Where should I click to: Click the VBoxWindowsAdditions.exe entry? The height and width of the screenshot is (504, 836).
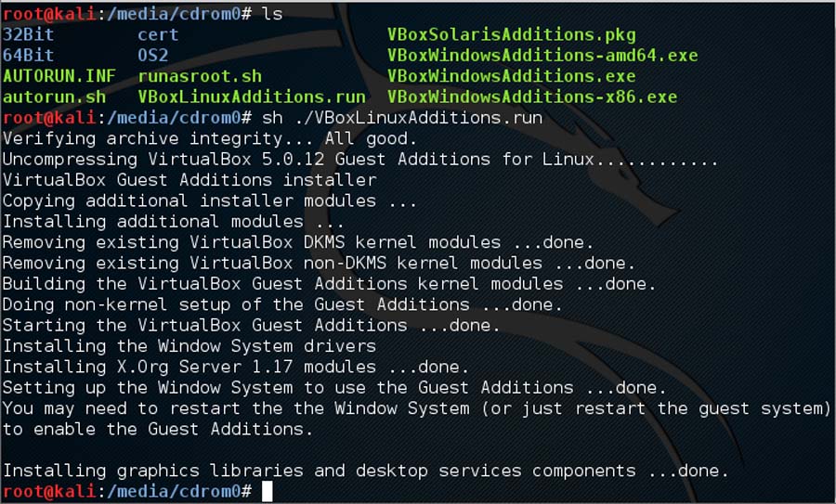tap(512, 76)
